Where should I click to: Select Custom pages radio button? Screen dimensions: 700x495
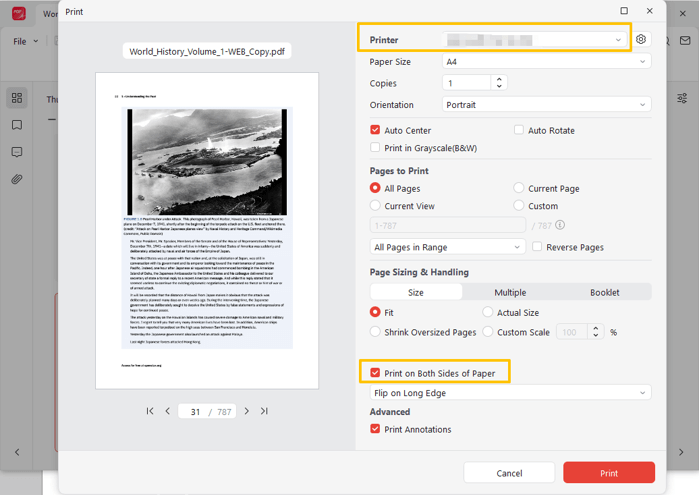point(518,205)
